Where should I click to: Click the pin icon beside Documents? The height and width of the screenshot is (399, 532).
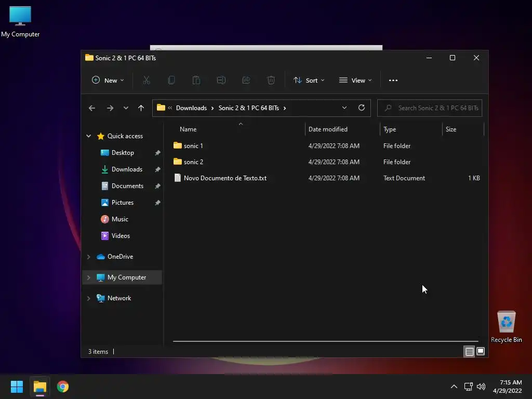pos(157,186)
